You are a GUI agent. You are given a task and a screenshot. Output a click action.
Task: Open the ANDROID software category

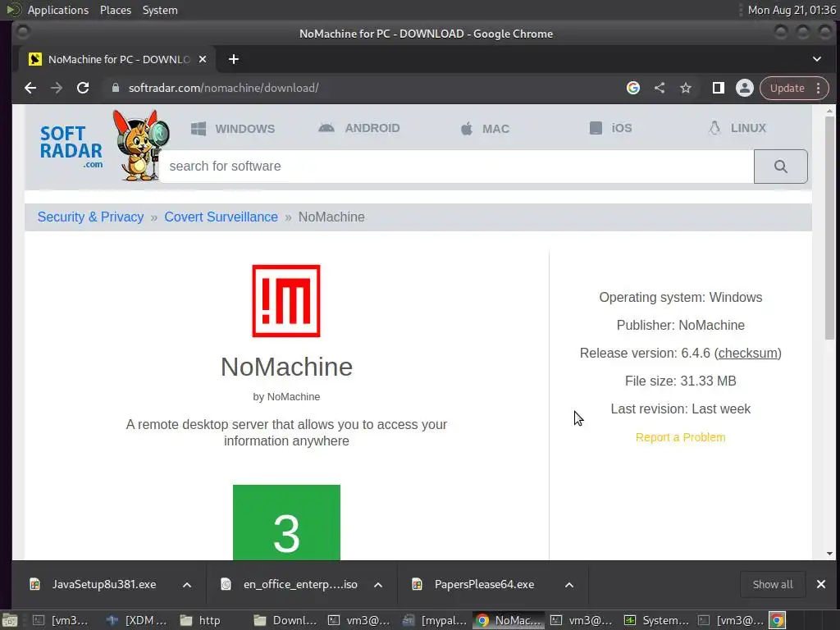[359, 128]
